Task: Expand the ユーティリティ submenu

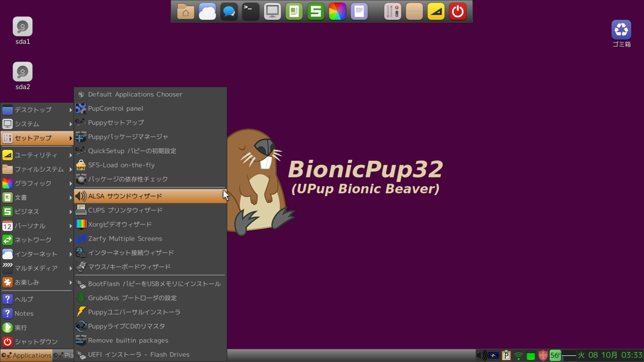Action: click(x=37, y=155)
